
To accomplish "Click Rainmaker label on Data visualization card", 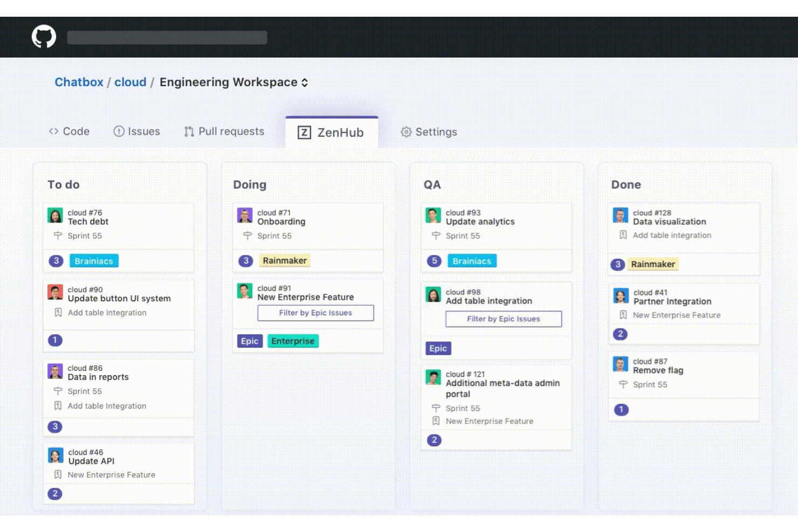I will pyautogui.click(x=653, y=265).
